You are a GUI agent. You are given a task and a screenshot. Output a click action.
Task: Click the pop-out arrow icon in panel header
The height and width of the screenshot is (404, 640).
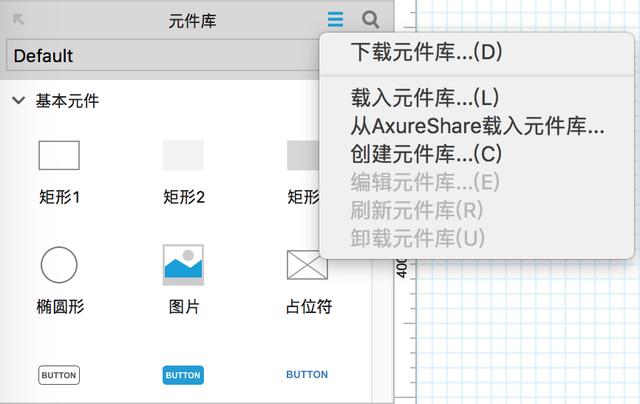click(18, 19)
